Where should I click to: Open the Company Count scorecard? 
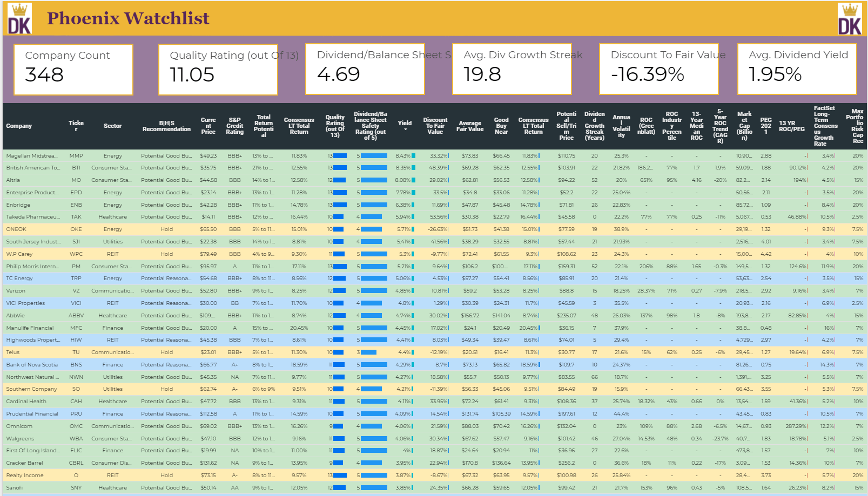73,69
